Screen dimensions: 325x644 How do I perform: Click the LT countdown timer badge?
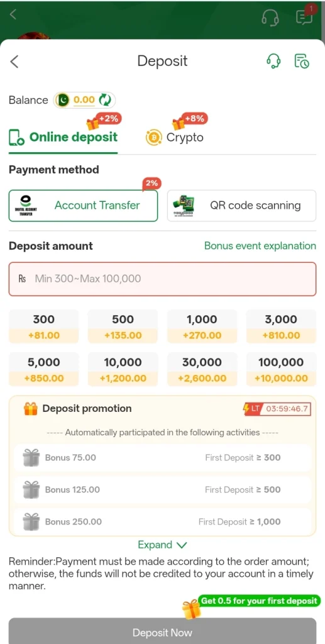(x=277, y=409)
